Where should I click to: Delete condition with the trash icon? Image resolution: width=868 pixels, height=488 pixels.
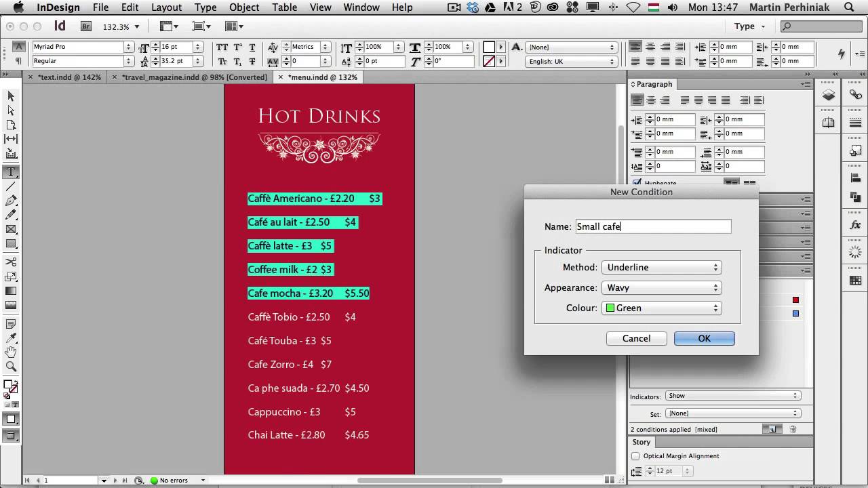pos(793,429)
